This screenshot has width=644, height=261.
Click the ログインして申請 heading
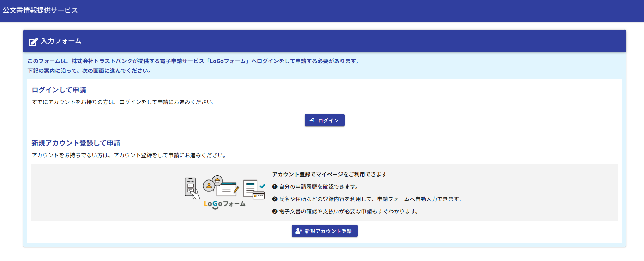(x=59, y=90)
